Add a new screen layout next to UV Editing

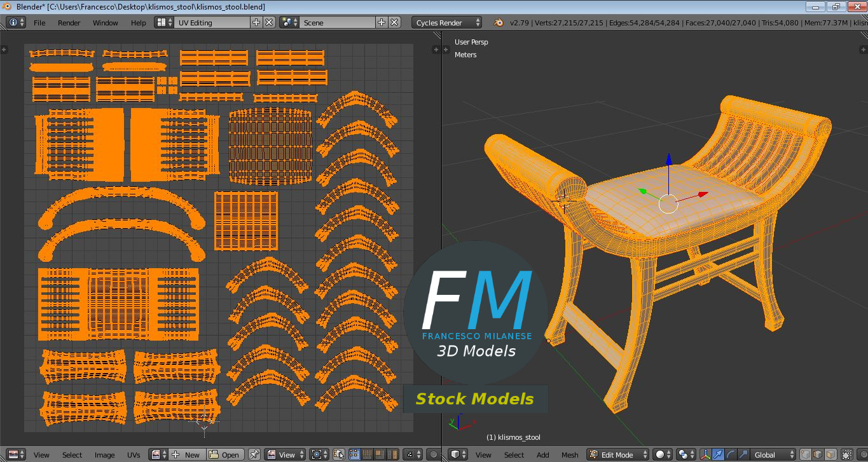pos(256,22)
